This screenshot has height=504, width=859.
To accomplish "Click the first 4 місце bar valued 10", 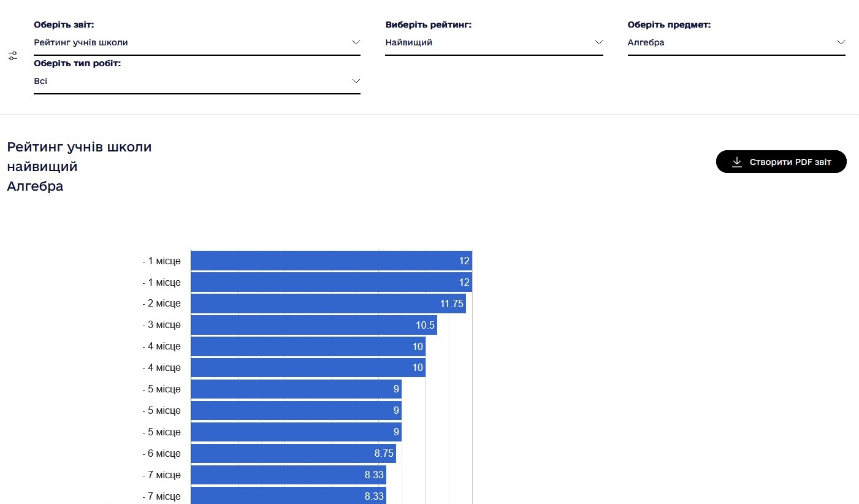I will coord(308,346).
